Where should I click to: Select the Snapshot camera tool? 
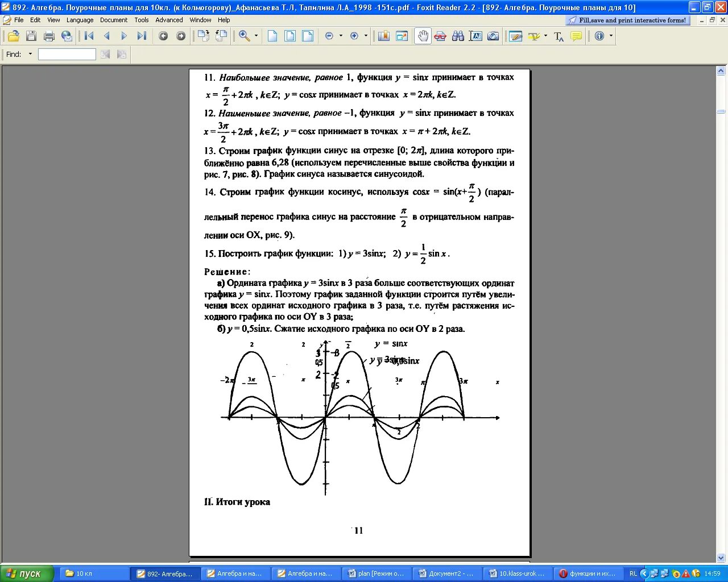point(493,36)
